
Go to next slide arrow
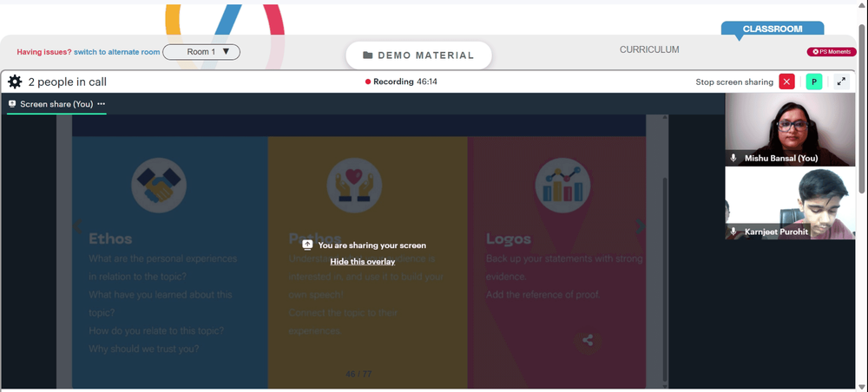pyautogui.click(x=640, y=225)
